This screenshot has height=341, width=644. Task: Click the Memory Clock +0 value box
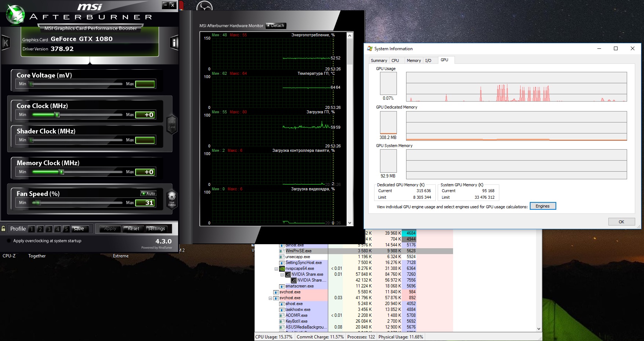click(145, 172)
